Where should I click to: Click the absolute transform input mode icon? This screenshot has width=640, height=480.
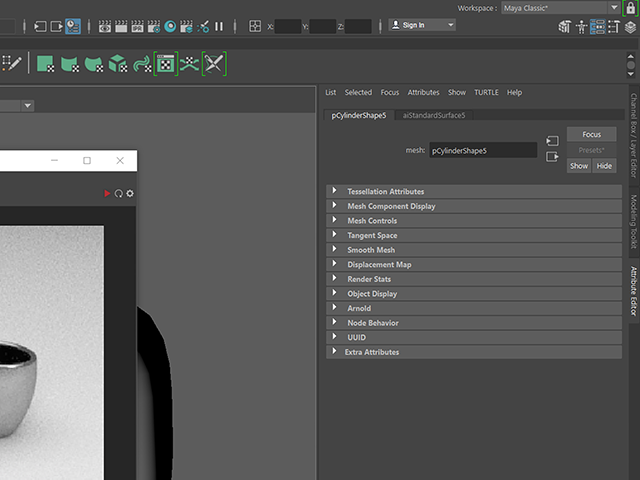[255, 27]
